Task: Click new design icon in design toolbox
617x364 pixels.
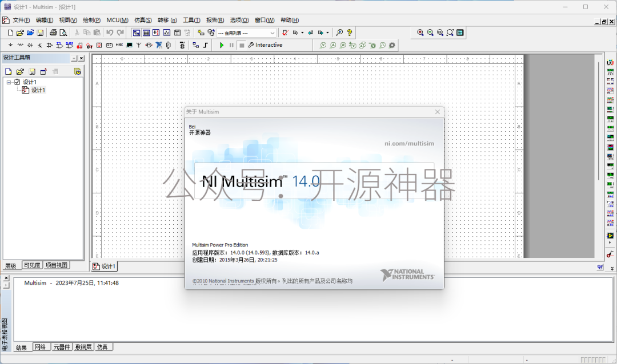Action: click(8, 71)
